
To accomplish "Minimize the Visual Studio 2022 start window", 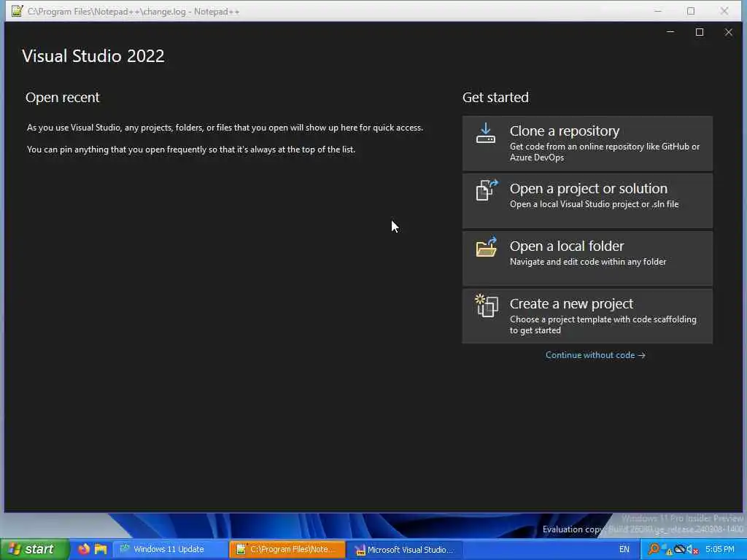I will point(670,32).
